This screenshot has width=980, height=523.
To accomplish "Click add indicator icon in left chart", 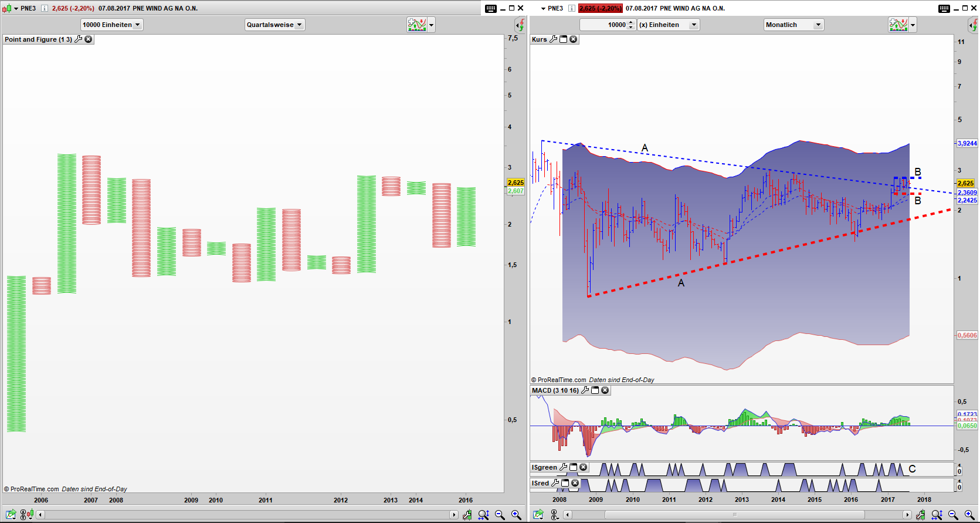I will point(416,25).
